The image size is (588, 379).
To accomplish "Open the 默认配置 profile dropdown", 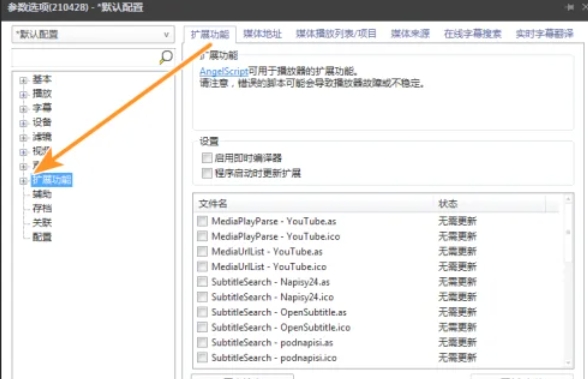I will pyautogui.click(x=93, y=34).
